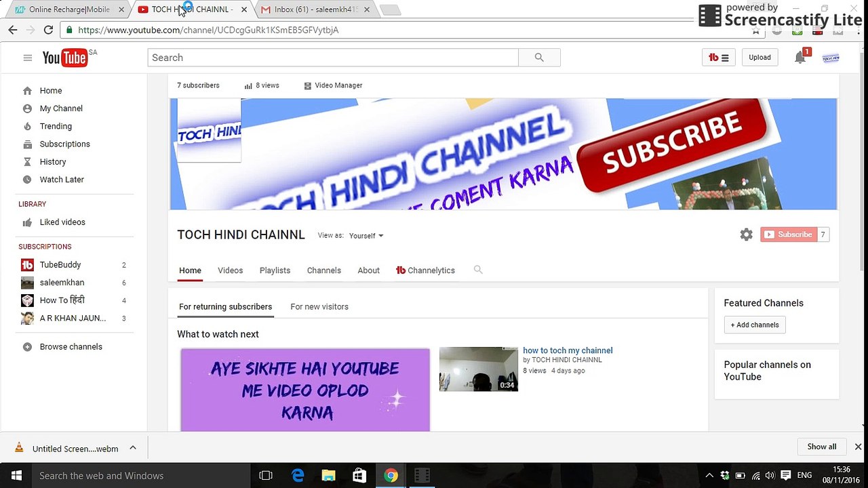Open the TubeBuddy menu in header
The image size is (868, 488).
point(718,58)
